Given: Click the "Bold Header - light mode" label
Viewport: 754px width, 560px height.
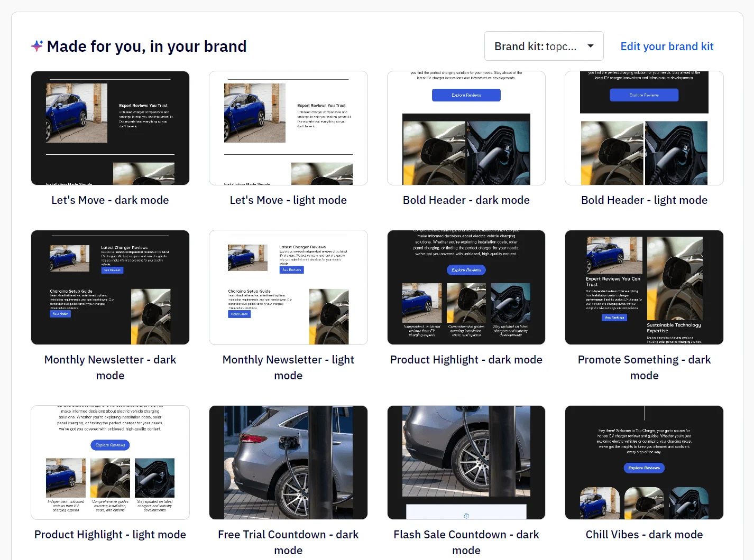Looking at the screenshot, I should click(x=644, y=200).
